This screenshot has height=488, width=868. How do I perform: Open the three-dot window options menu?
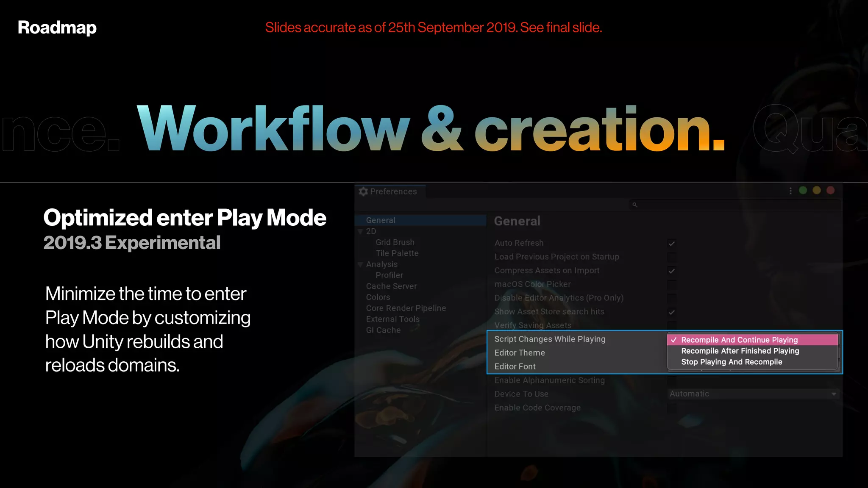(790, 191)
